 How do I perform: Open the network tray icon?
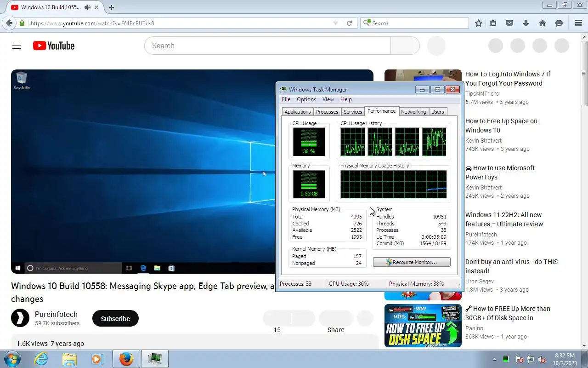click(531, 359)
